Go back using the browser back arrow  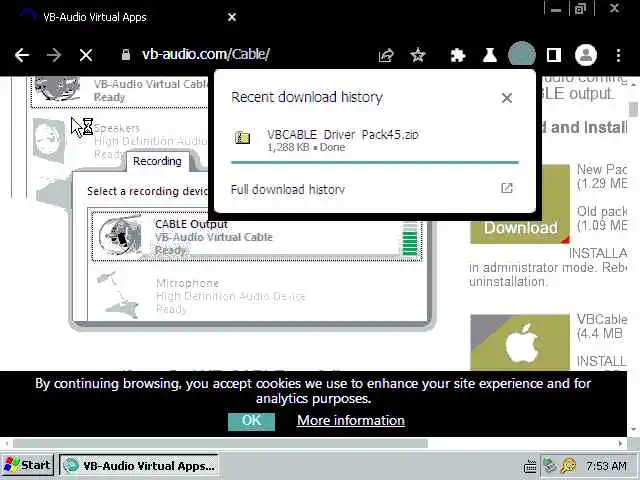click(22, 55)
